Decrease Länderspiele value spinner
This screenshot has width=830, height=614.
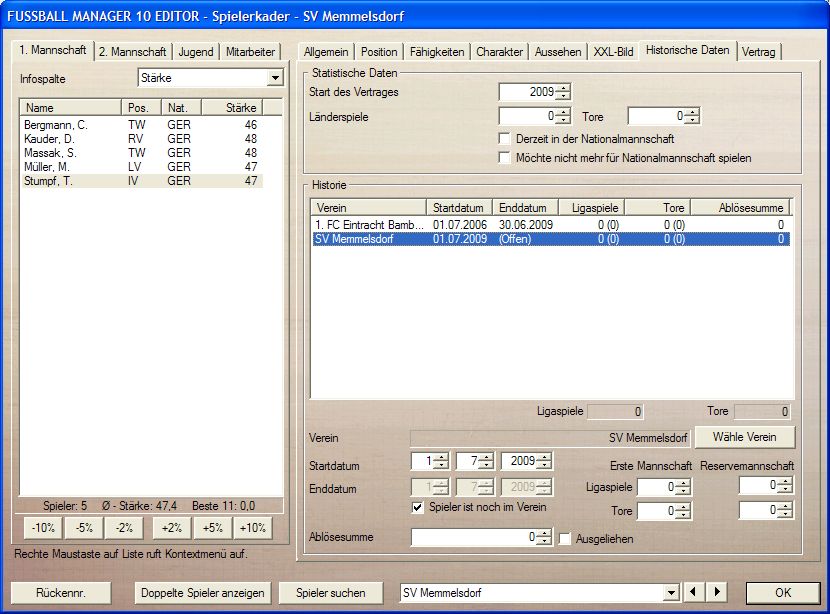pyautogui.click(x=564, y=121)
